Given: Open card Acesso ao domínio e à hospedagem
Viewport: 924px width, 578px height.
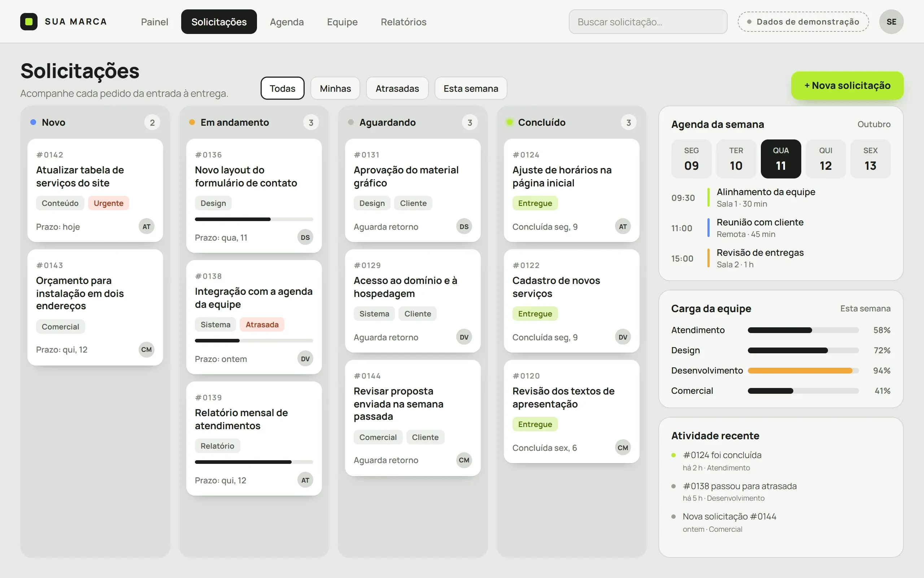Looking at the screenshot, I should click(413, 301).
